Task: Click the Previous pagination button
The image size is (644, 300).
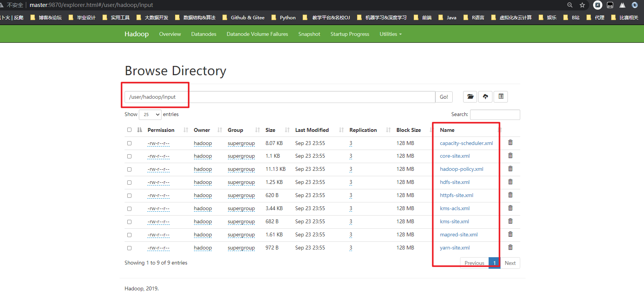Action: point(474,263)
